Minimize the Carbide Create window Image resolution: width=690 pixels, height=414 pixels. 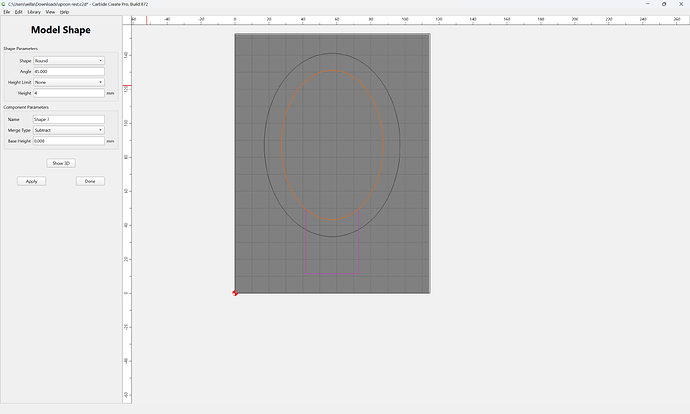[x=647, y=4]
